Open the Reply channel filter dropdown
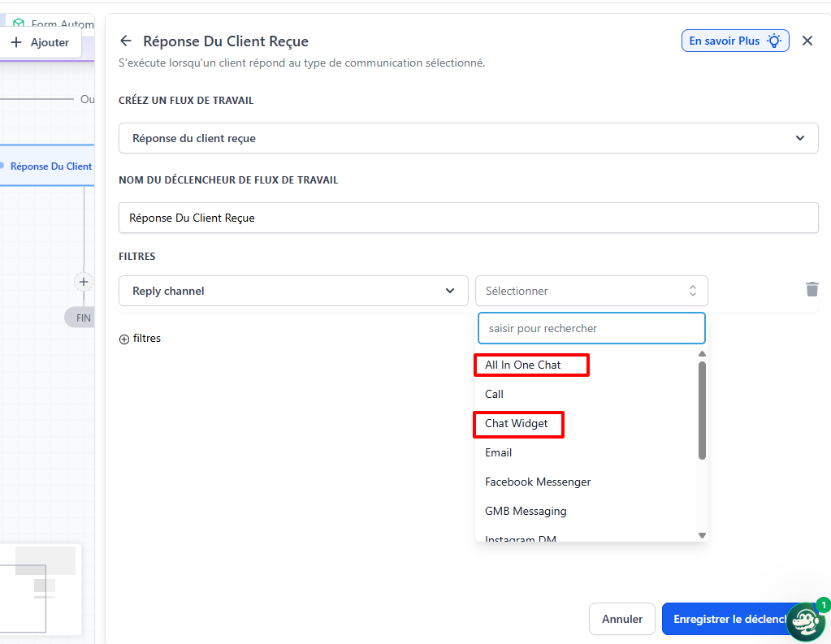Screen dimensions: 831x644 [293, 291]
